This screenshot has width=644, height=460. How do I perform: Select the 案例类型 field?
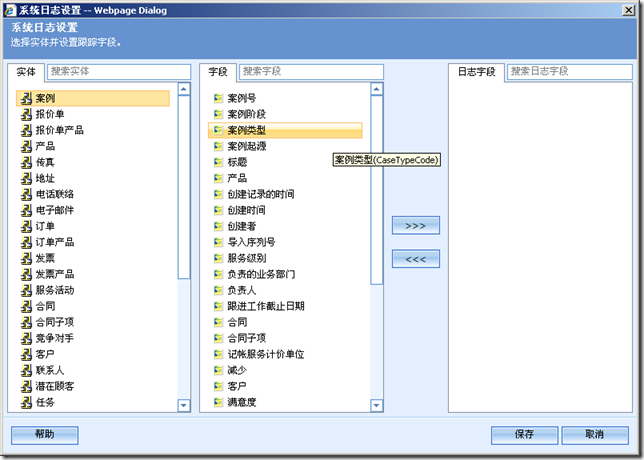click(x=285, y=130)
